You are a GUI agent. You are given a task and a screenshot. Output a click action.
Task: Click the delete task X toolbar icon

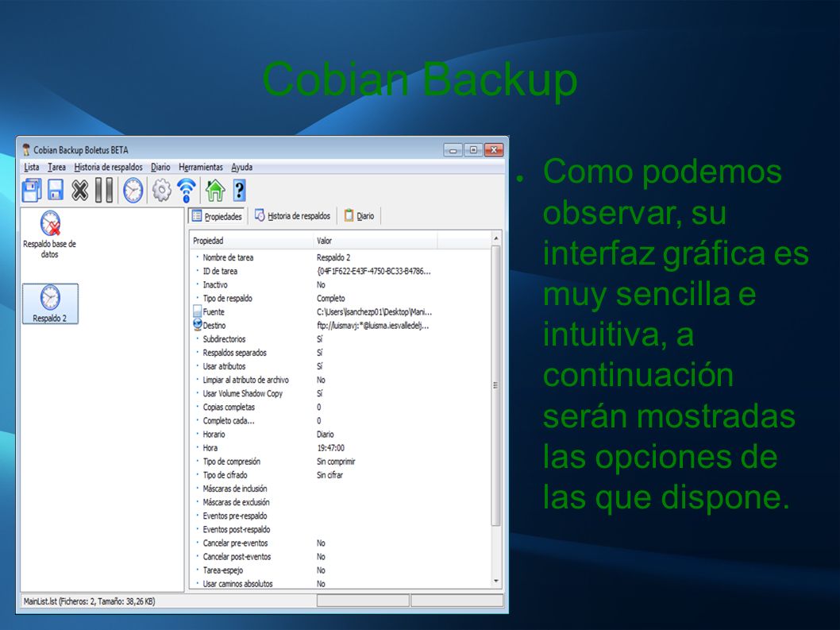(x=80, y=190)
